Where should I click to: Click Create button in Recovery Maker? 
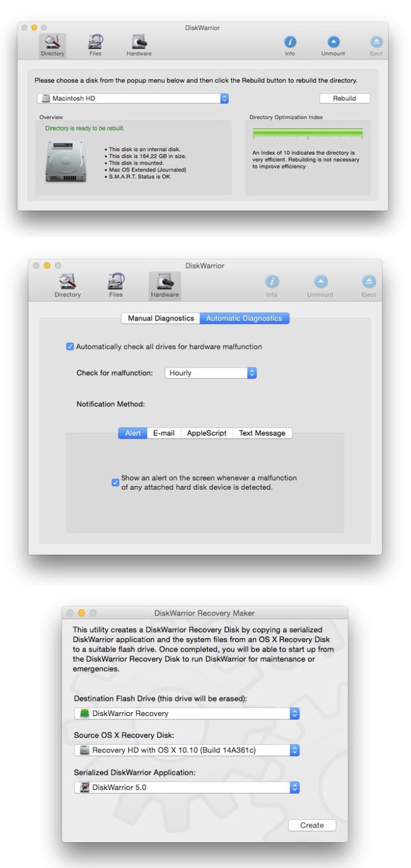pos(312,825)
